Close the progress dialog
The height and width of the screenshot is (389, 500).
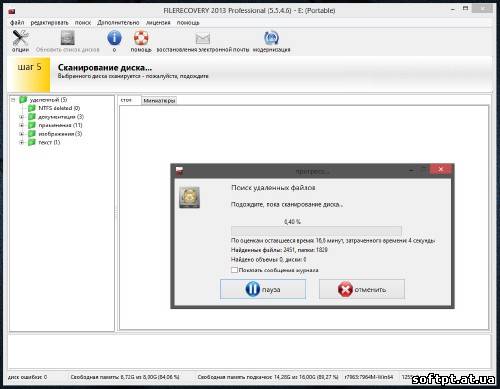(441, 169)
